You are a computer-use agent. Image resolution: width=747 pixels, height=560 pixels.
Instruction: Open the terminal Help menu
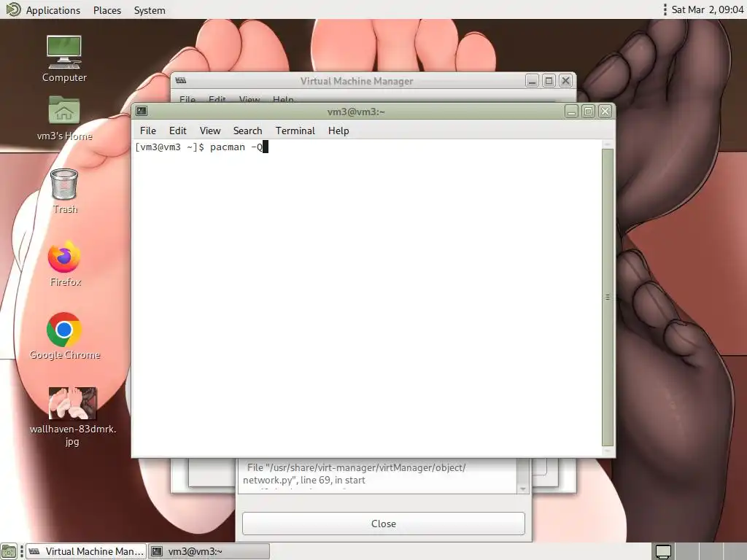(338, 131)
